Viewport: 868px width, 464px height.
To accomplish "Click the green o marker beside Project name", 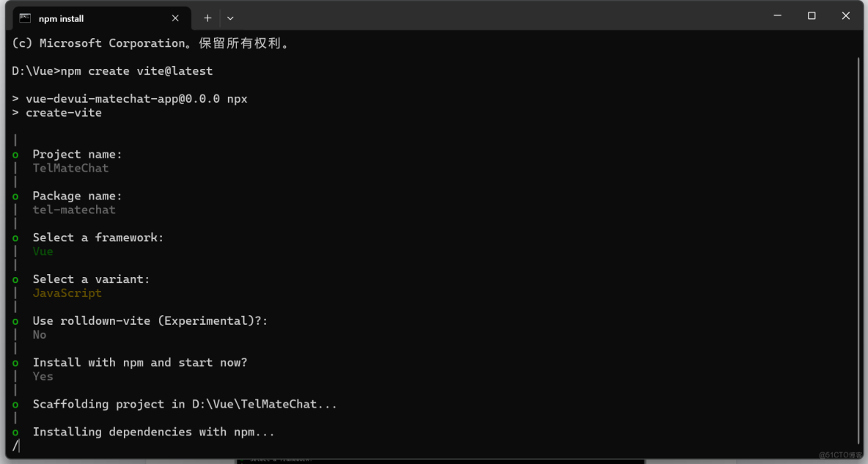I will point(15,154).
